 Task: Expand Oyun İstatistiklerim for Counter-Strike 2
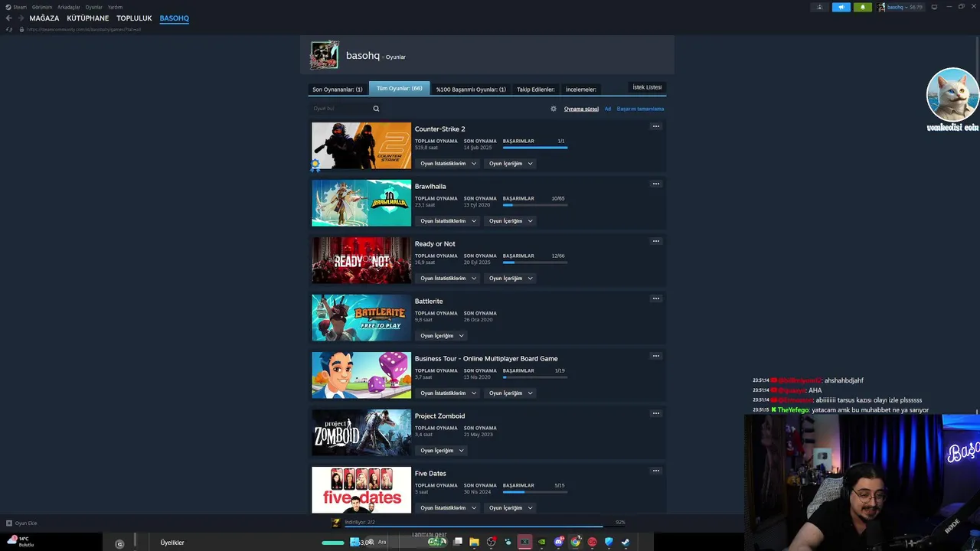pos(448,164)
